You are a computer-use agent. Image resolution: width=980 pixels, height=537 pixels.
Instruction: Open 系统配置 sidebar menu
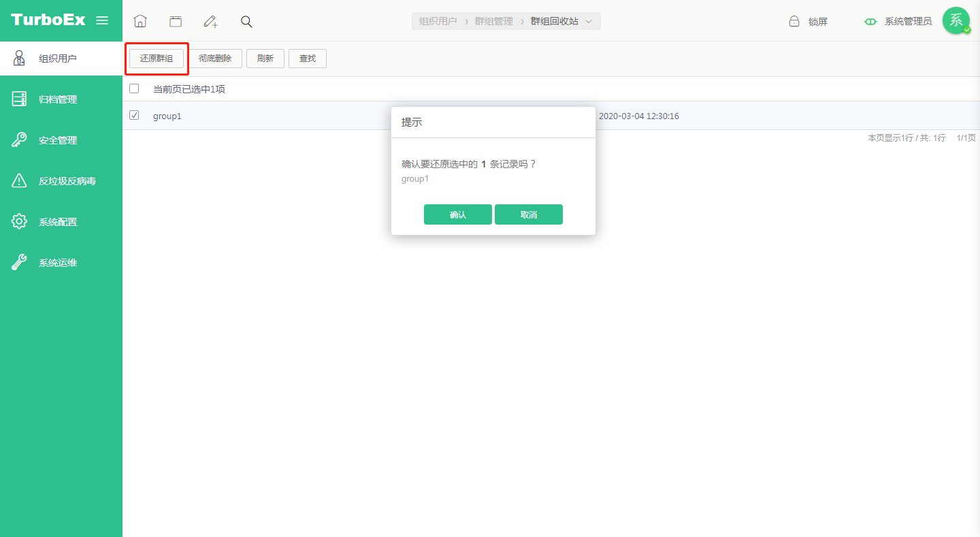(x=61, y=222)
